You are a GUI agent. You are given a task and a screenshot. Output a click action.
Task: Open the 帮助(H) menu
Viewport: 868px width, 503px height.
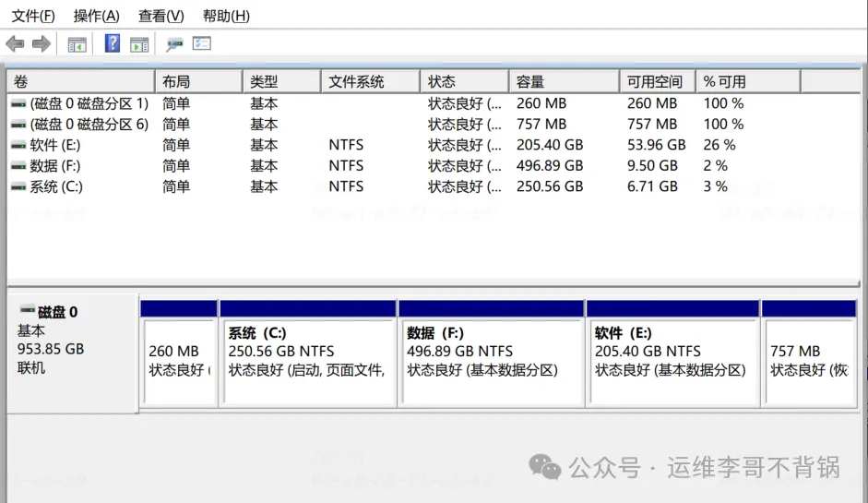(x=226, y=16)
